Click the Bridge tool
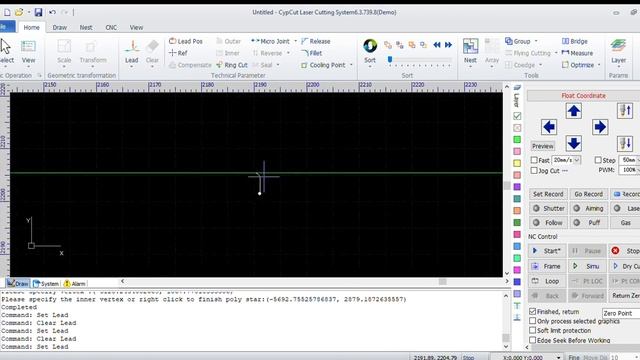This screenshot has width=640, height=360. tap(575, 41)
